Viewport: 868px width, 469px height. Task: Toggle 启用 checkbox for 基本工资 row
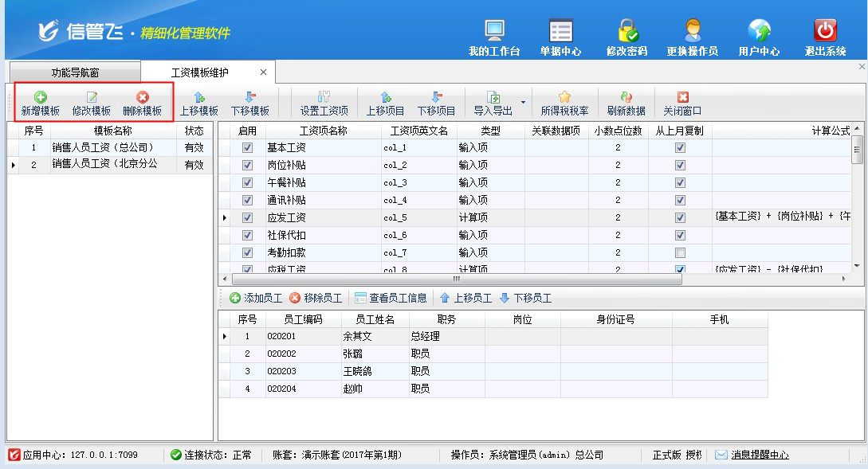pyautogui.click(x=247, y=148)
